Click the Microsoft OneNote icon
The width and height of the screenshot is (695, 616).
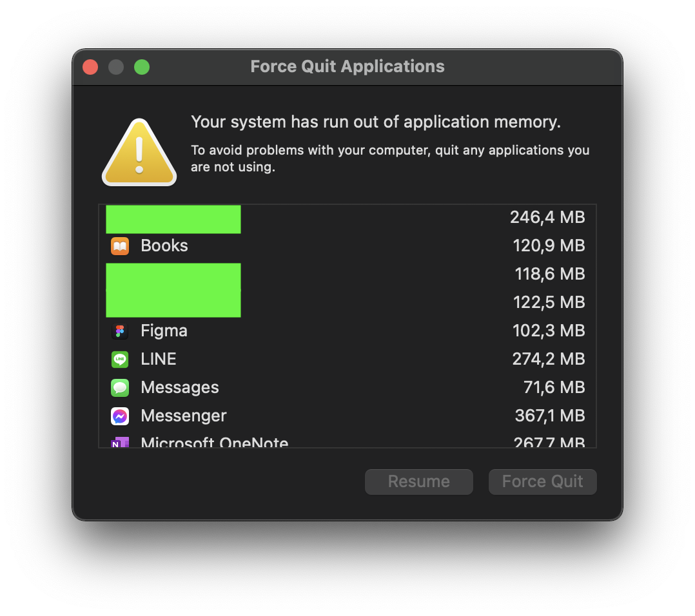[120, 442]
